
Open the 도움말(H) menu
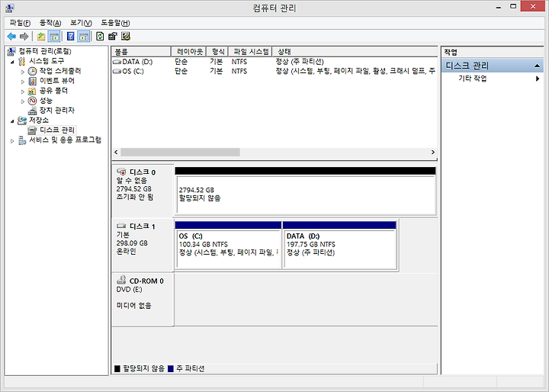pos(115,23)
